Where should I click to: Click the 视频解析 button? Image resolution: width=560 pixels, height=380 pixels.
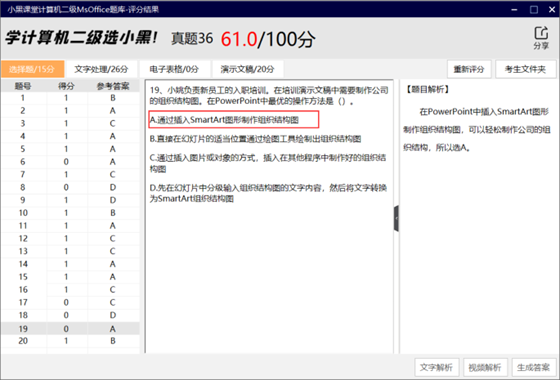(485, 368)
